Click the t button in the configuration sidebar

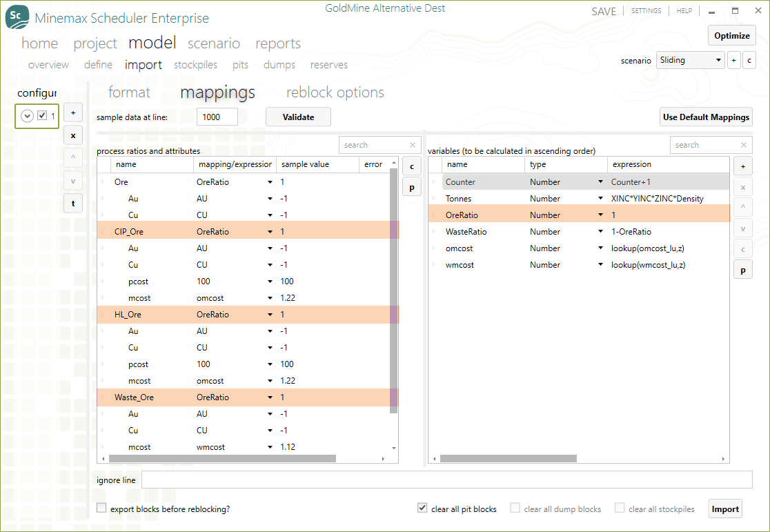[73, 204]
